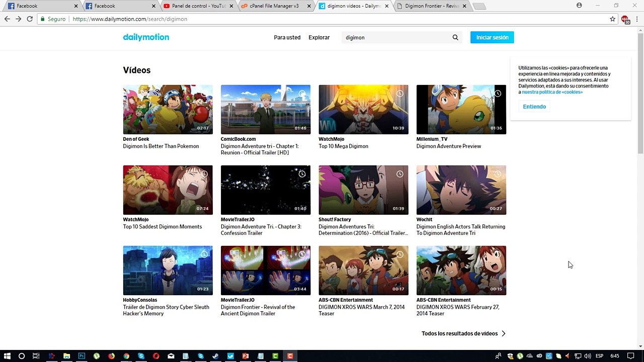
Task: Open new browser tab button
Action: click(x=479, y=7)
